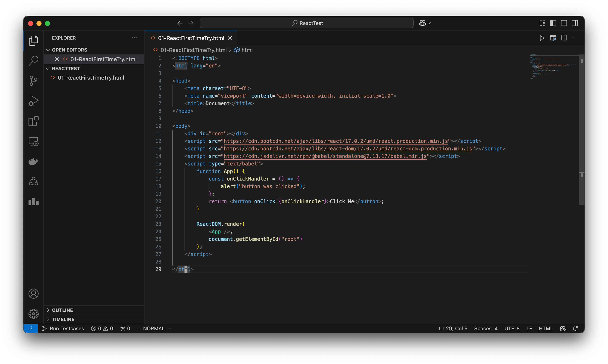Run the file using the editor play button
The height and width of the screenshot is (364, 608).
coord(542,38)
